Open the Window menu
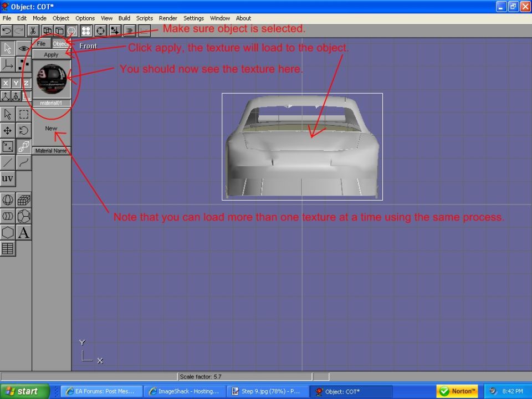This screenshot has height=399, width=532. [x=220, y=18]
